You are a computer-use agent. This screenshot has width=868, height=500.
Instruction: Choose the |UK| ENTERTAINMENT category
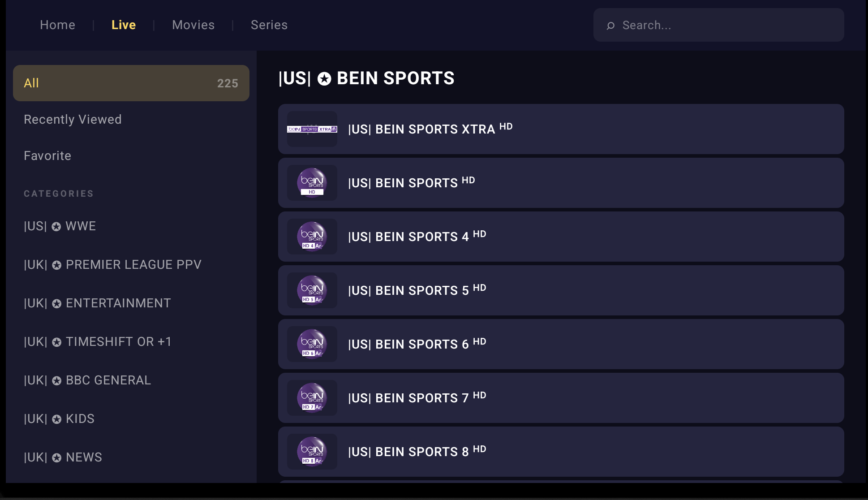tap(98, 303)
